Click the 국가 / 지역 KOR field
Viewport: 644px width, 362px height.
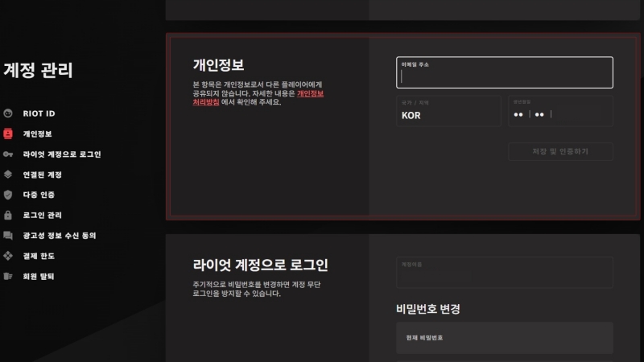(x=448, y=111)
